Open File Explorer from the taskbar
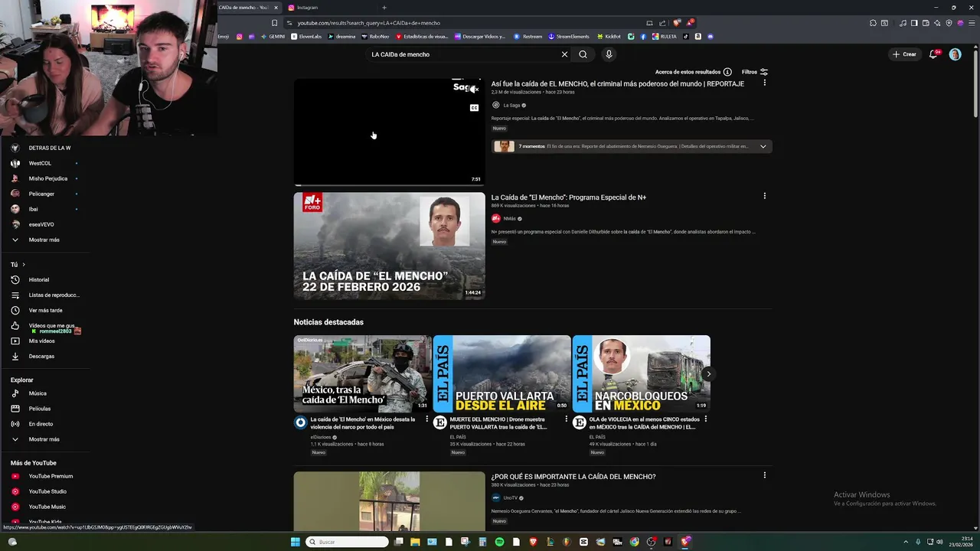 coord(415,542)
